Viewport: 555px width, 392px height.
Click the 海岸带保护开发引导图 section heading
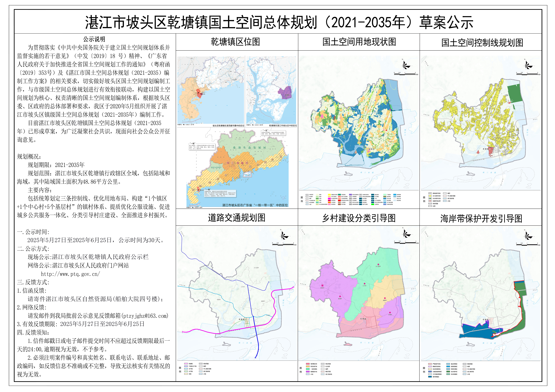pos(481,218)
